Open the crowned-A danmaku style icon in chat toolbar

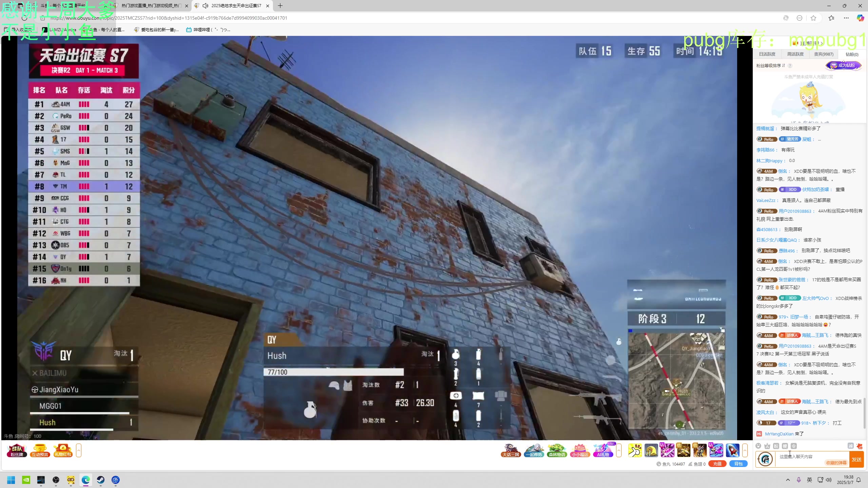(767, 446)
